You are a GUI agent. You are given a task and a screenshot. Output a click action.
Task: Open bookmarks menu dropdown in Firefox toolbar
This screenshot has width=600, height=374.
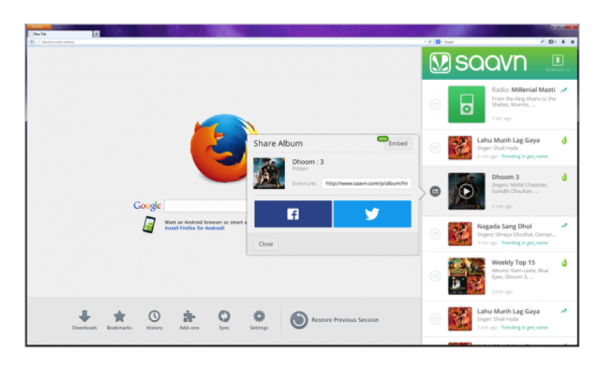click(x=552, y=42)
